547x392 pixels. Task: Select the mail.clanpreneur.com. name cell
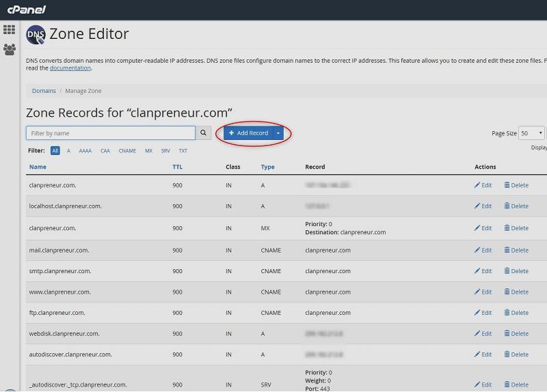click(59, 250)
